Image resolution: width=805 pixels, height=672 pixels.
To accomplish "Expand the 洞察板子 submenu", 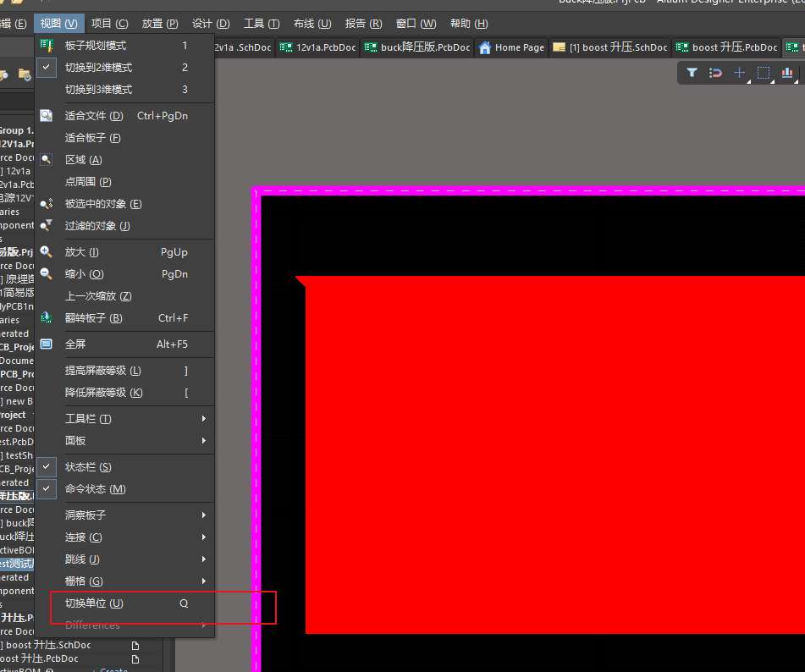I will point(204,515).
